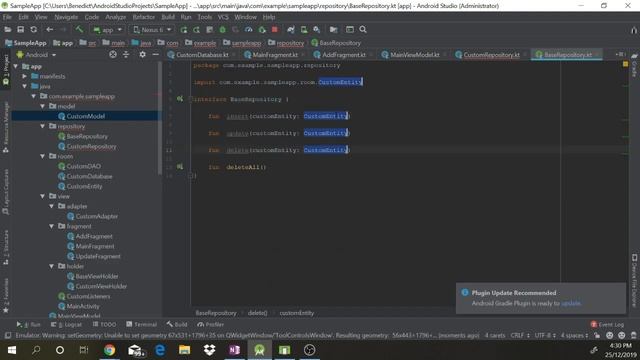Open the Android project view dropdown
Image resolution: width=640 pixels, height=360 pixels.
click(36, 54)
